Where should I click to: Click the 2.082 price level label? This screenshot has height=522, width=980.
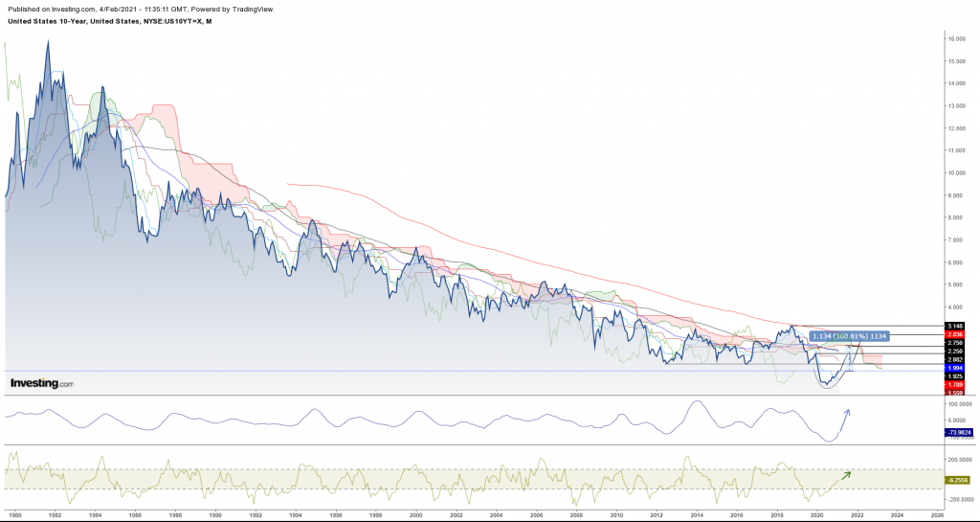click(x=955, y=359)
